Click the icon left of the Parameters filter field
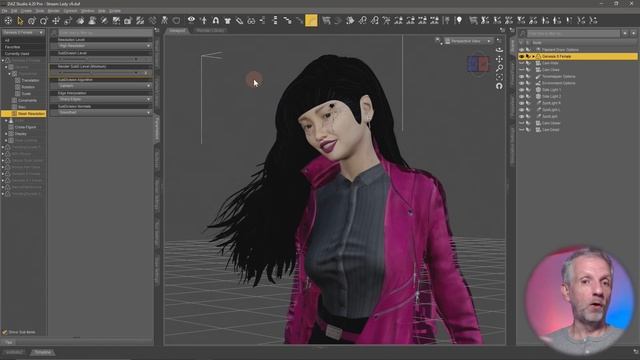This screenshot has width=640, height=360. [54, 33]
